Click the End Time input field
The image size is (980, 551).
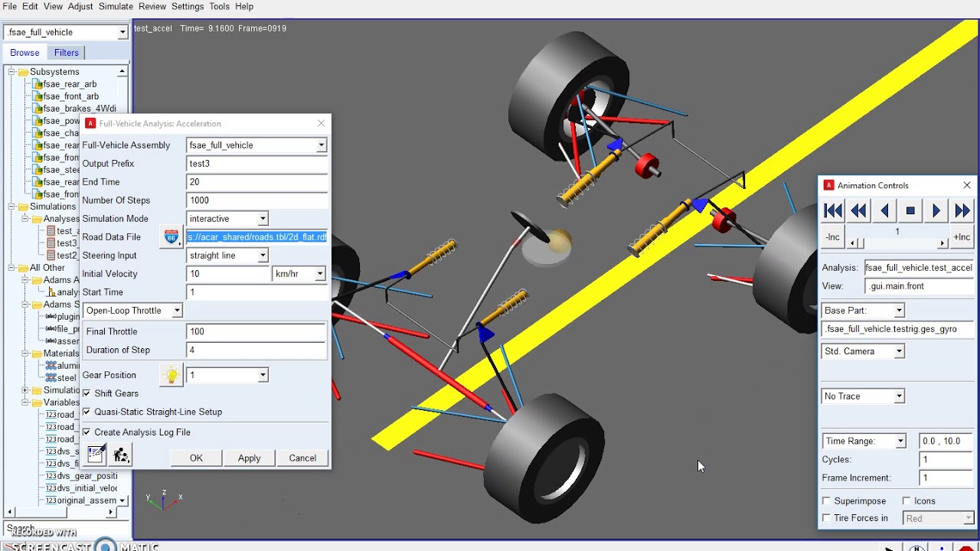[257, 182]
